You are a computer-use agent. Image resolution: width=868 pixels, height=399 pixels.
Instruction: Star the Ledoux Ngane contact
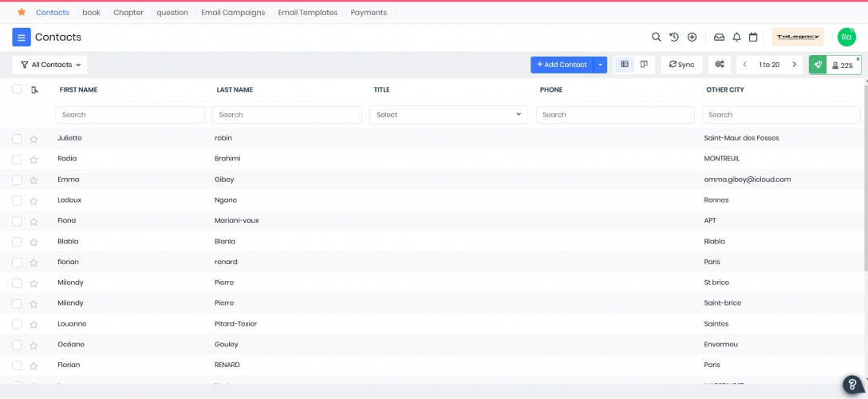coord(34,201)
